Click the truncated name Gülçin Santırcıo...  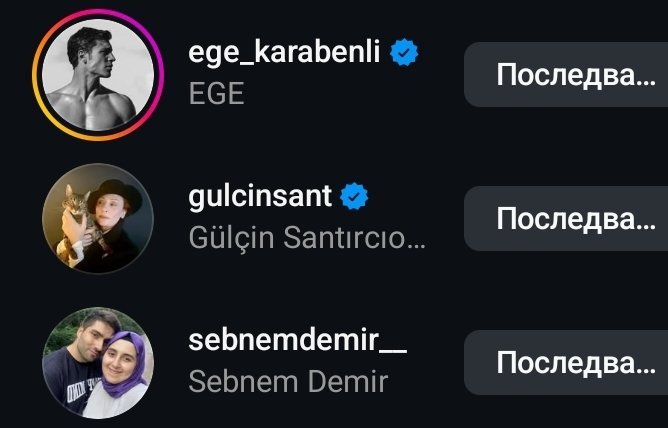307,238
